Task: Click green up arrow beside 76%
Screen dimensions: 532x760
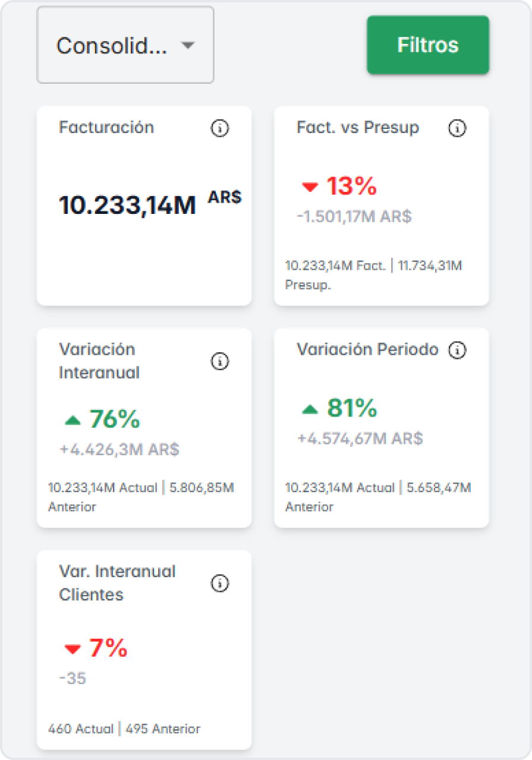Action: click(73, 420)
